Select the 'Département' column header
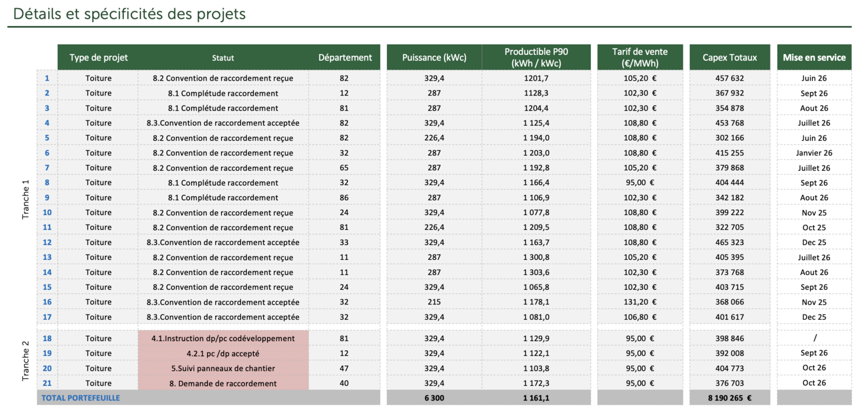This screenshot has width=868, height=410. (345, 57)
